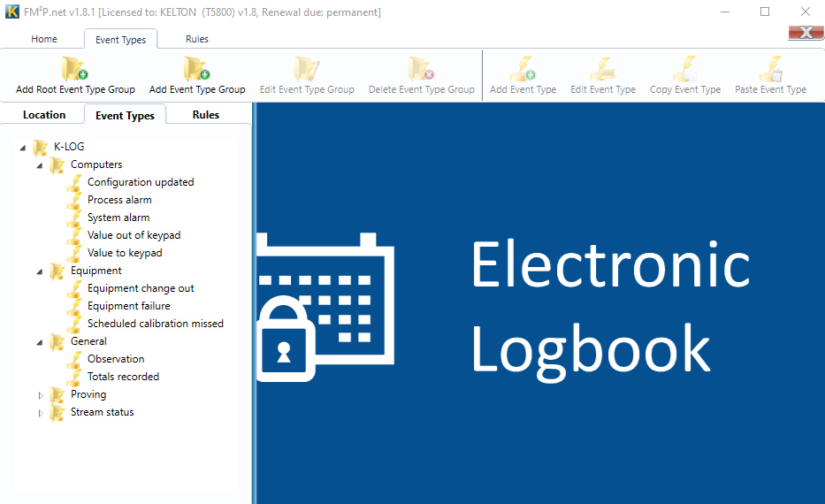Click the Add Root Event Type Group label
Screen dimensions: 825x504
pos(75,89)
